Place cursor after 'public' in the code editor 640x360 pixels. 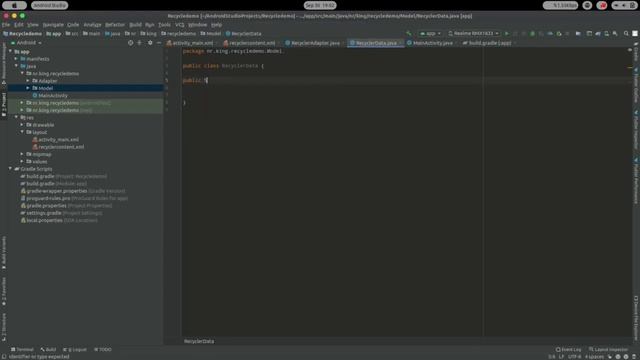pyautogui.click(x=202, y=80)
